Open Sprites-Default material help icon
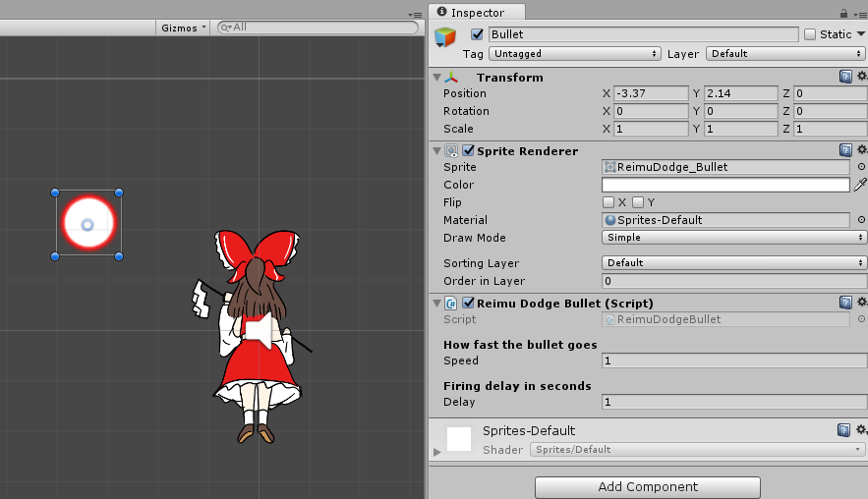 click(843, 430)
